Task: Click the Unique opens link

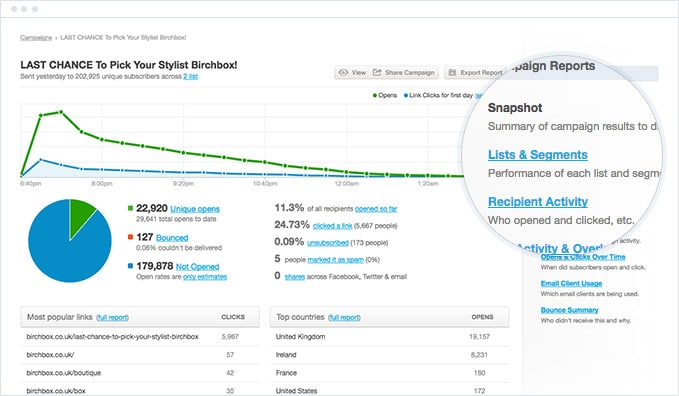Action: (x=195, y=209)
